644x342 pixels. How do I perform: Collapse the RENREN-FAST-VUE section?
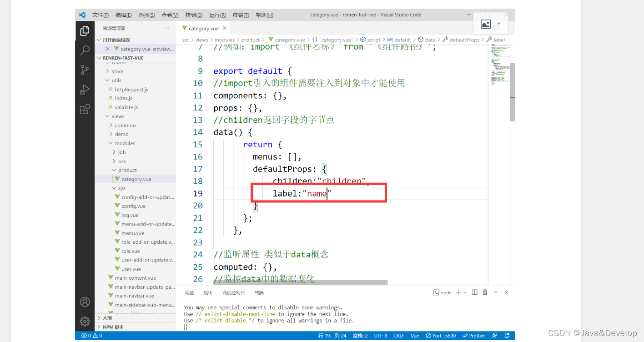pos(99,58)
